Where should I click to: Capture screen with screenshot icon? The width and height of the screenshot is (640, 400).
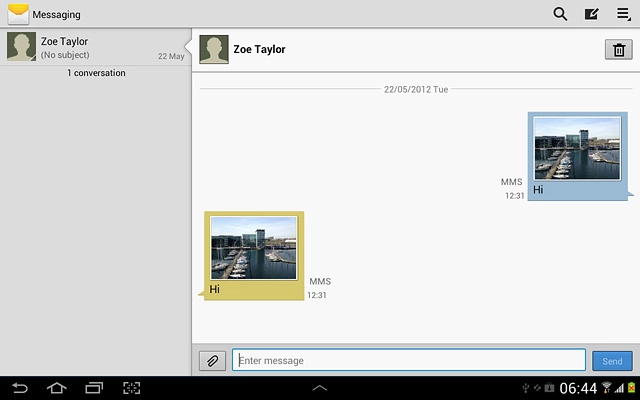pos(132,388)
